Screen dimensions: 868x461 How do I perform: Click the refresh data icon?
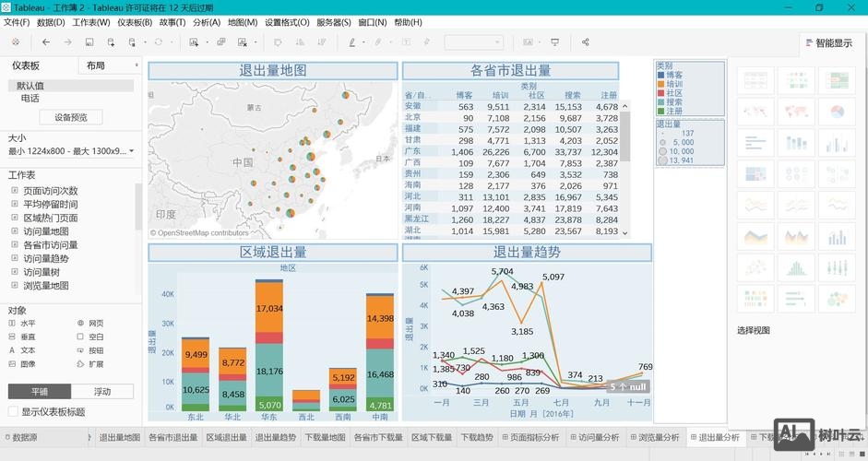(159, 42)
